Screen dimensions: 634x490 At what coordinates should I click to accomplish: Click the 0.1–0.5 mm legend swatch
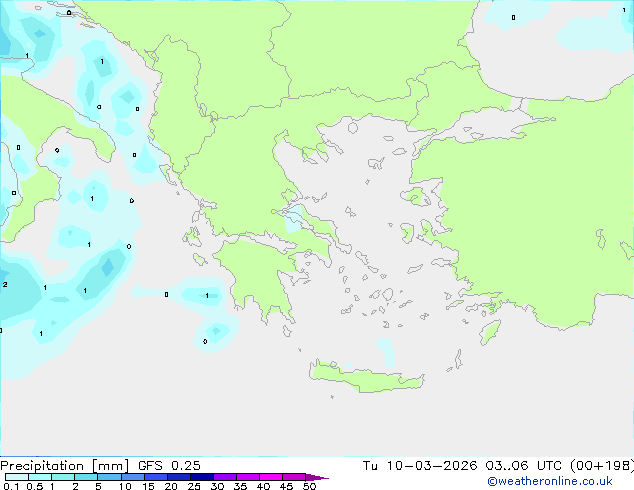coord(17,477)
